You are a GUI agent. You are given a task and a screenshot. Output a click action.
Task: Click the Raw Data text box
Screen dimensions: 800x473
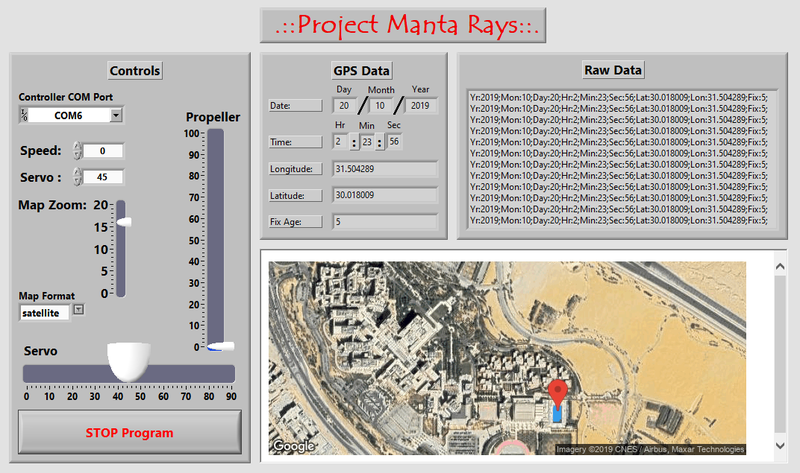[622, 159]
